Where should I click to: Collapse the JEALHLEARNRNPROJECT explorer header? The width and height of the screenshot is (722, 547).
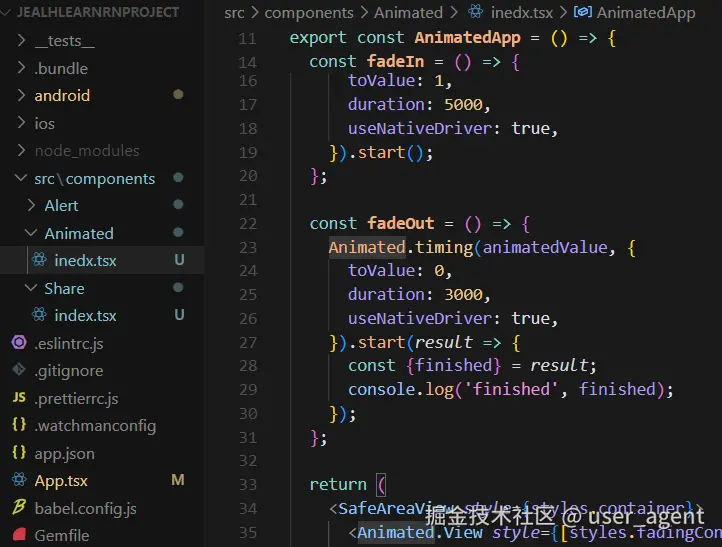pos(98,12)
